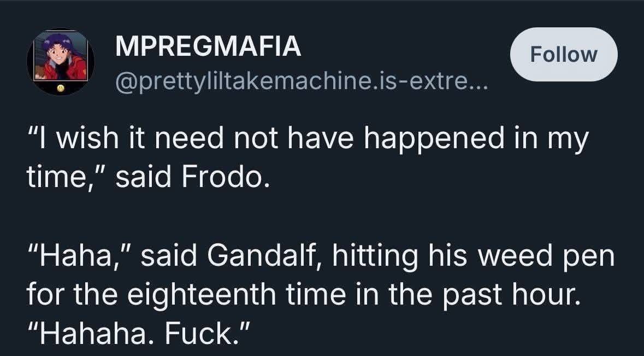This screenshot has height=356, width=644.
Task: Click the final line "Hahaha. Fuck."
Action: [139, 332]
